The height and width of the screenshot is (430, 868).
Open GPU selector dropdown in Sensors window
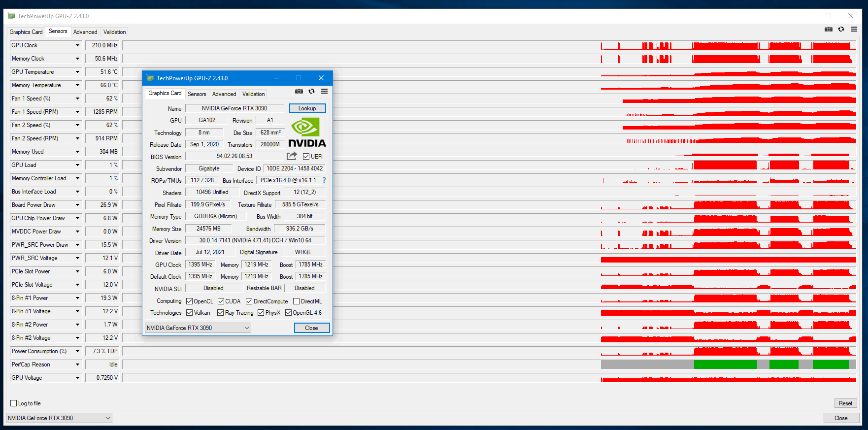click(x=59, y=418)
